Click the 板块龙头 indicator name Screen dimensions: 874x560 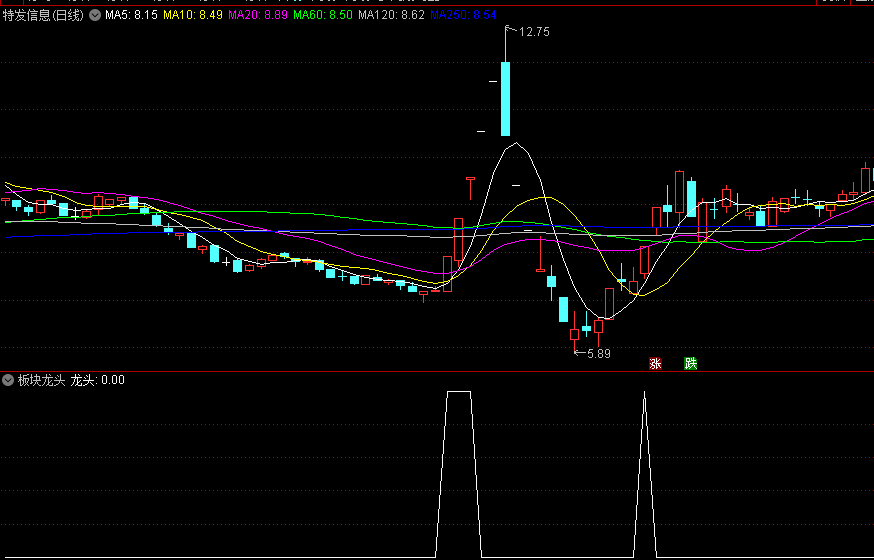[x=41, y=380]
